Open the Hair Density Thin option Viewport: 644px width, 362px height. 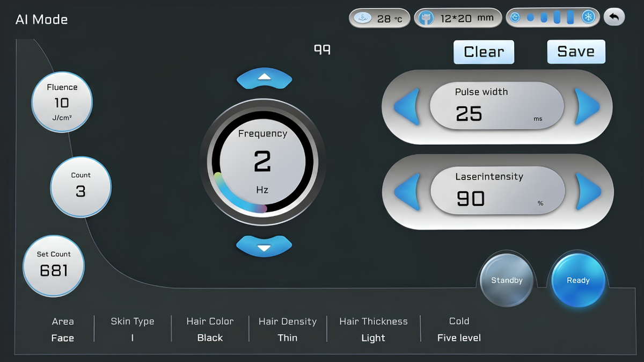pyautogui.click(x=288, y=330)
